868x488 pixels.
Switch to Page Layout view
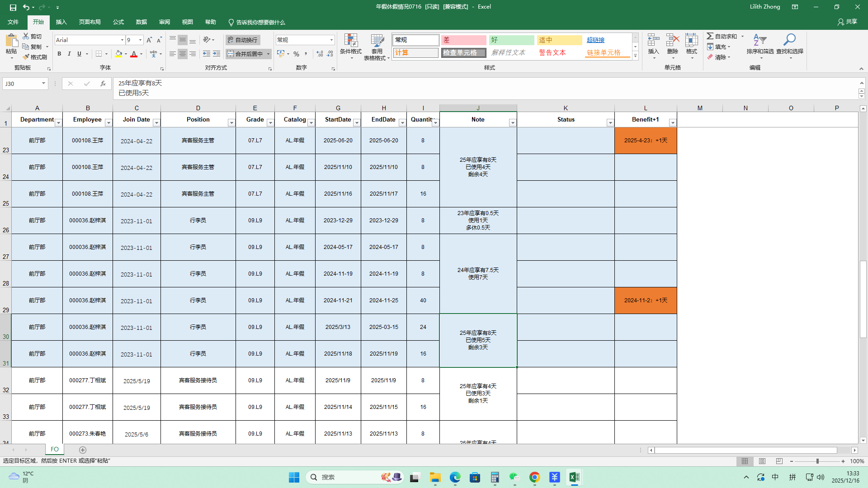[762, 461]
